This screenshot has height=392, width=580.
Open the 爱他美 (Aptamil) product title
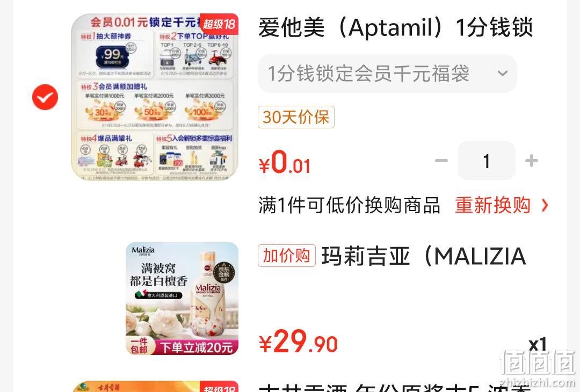pyautogui.click(x=396, y=28)
